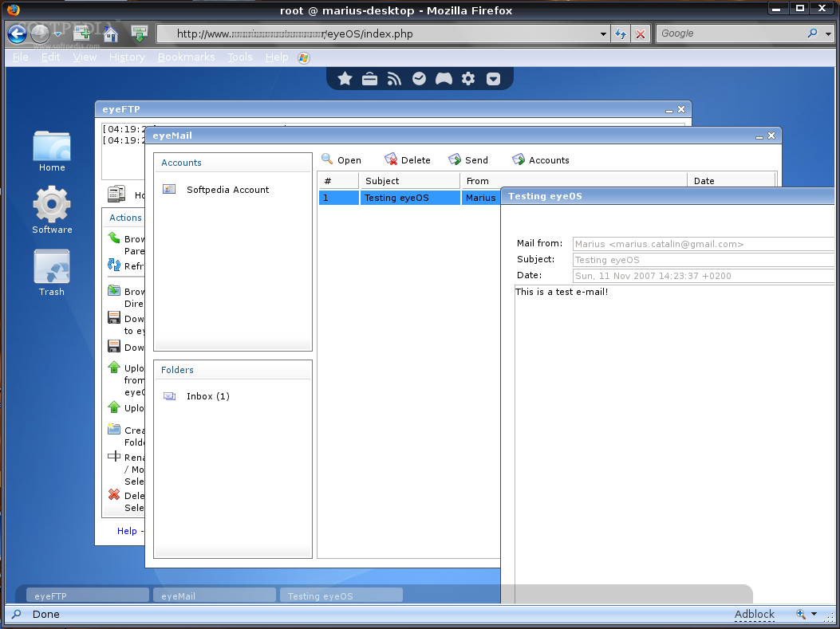840x629 pixels.
Task: Click the downloads icon in Firefox toolbar
Action: [140, 33]
